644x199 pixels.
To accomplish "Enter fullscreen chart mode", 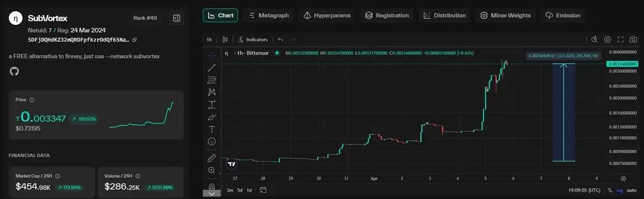I will coord(620,40).
